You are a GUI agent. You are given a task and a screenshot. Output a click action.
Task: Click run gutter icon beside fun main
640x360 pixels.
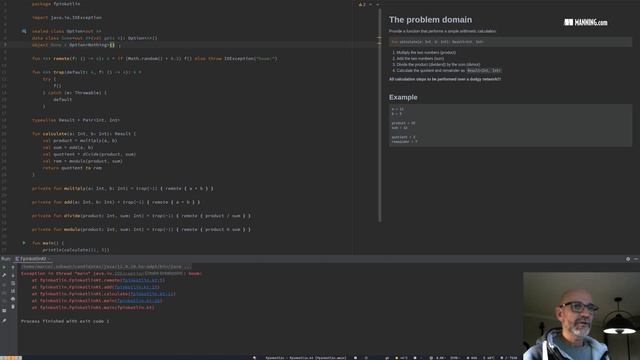point(24,243)
